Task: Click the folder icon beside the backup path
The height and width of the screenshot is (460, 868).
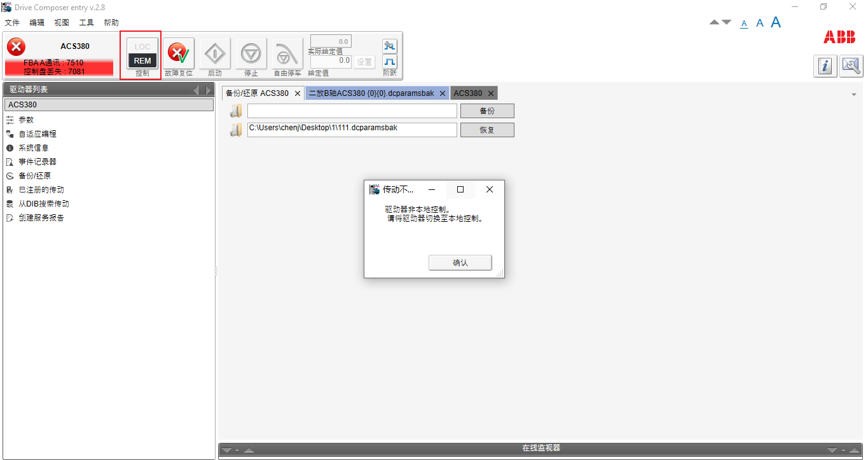Action: (236, 111)
